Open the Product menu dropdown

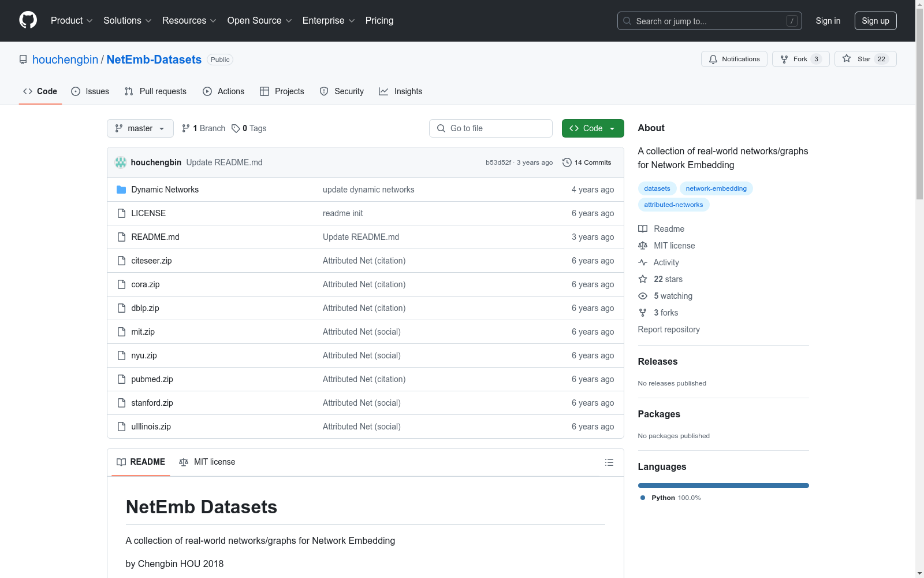point(72,20)
